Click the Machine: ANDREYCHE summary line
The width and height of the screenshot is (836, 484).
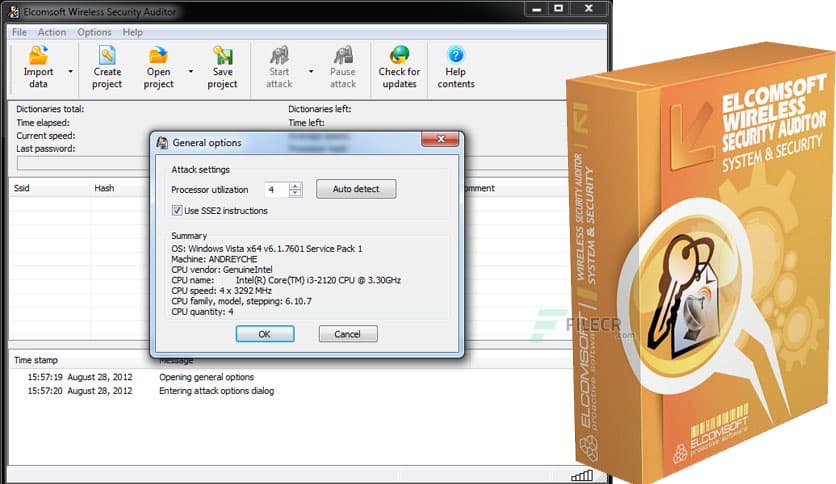(214, 259)
